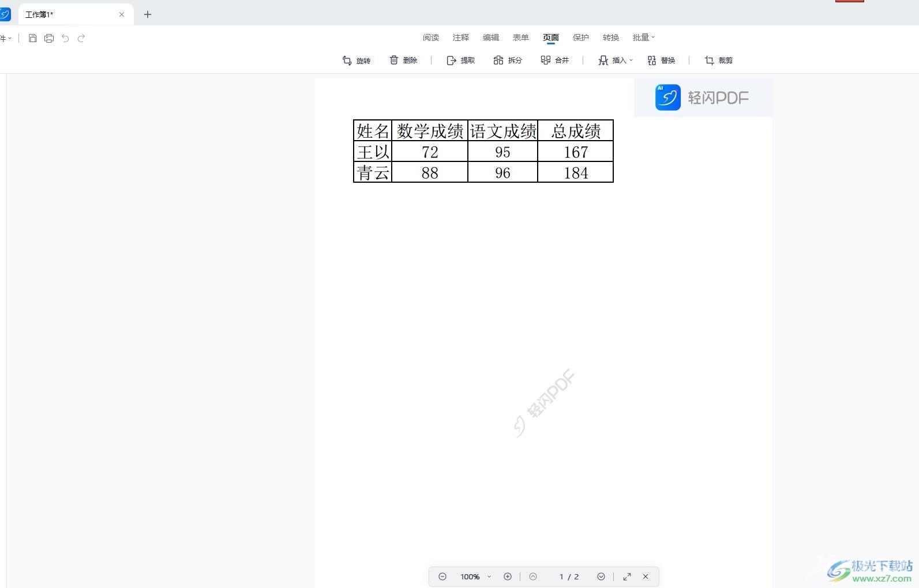Viewport: 919px width, 588px height.
Task: Click the Save icon in the top toolbar
Action: pyautogui.click(x=33, y=38)
